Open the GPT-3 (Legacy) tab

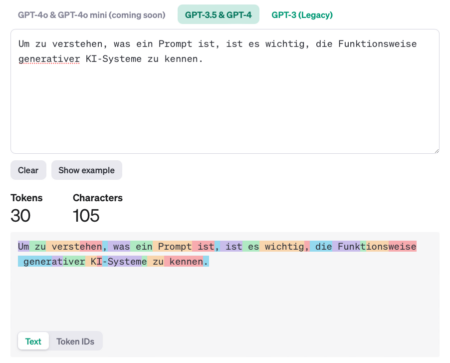click(302, 15)
